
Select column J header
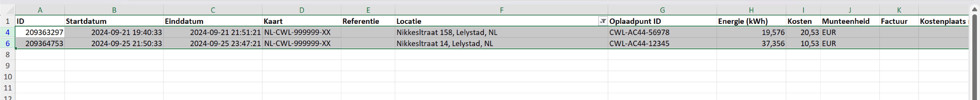coord(850,10)
